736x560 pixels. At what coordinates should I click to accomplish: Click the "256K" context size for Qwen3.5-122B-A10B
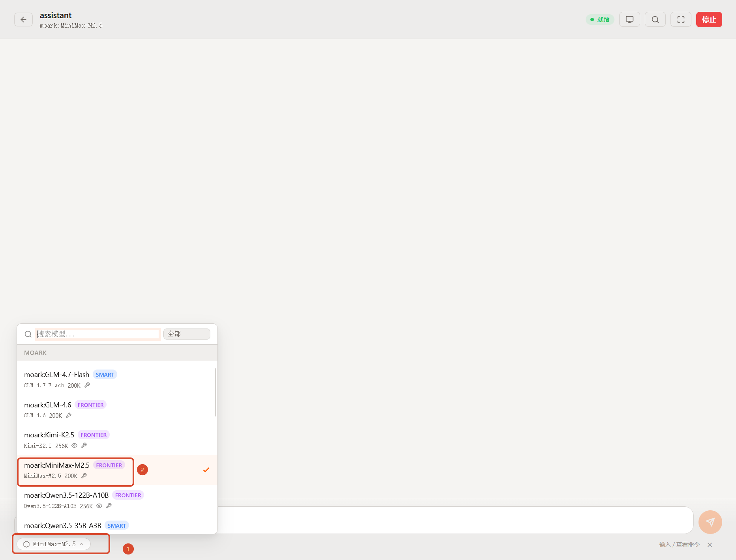[86, 506]
